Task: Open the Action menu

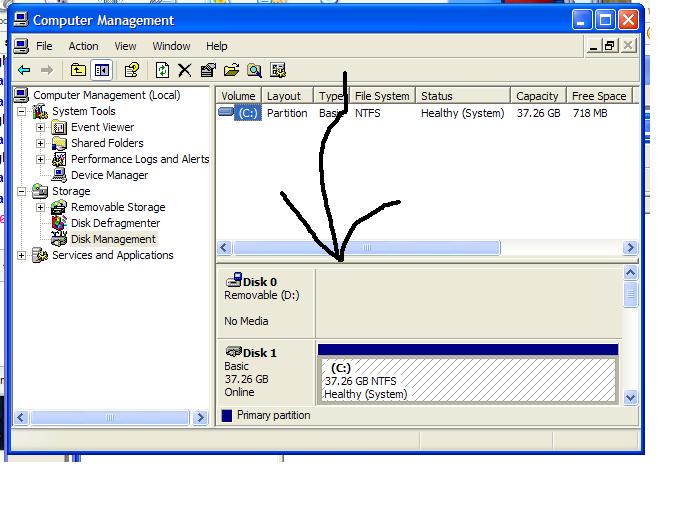Action: point(83,46)
